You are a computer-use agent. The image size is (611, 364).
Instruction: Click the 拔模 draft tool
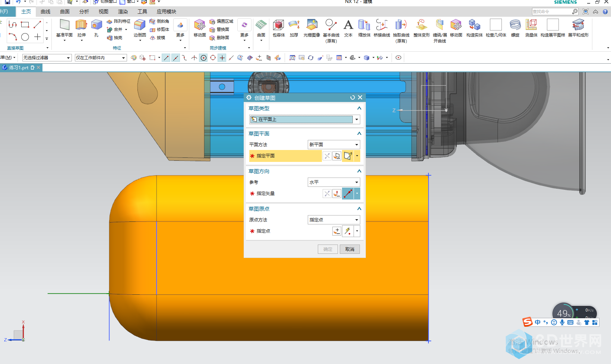157,38
